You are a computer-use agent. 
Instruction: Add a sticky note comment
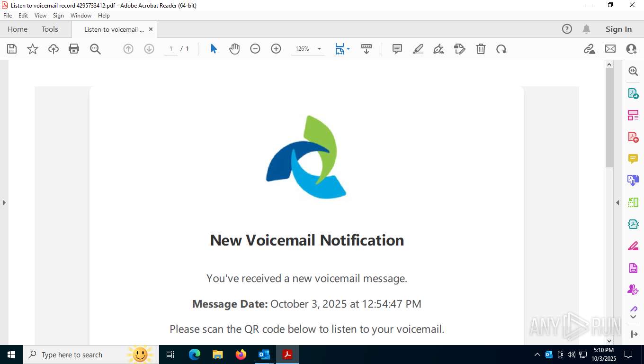click(x=397, y=49)
